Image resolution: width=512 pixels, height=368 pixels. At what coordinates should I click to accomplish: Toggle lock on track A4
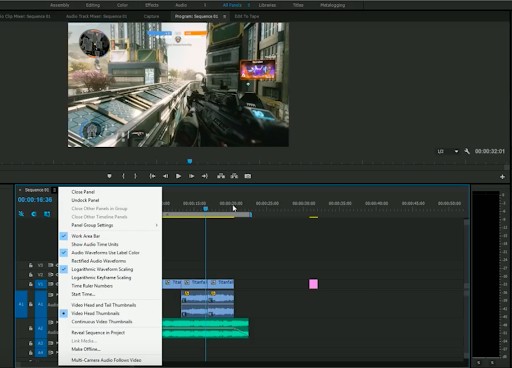pos(31,352)
